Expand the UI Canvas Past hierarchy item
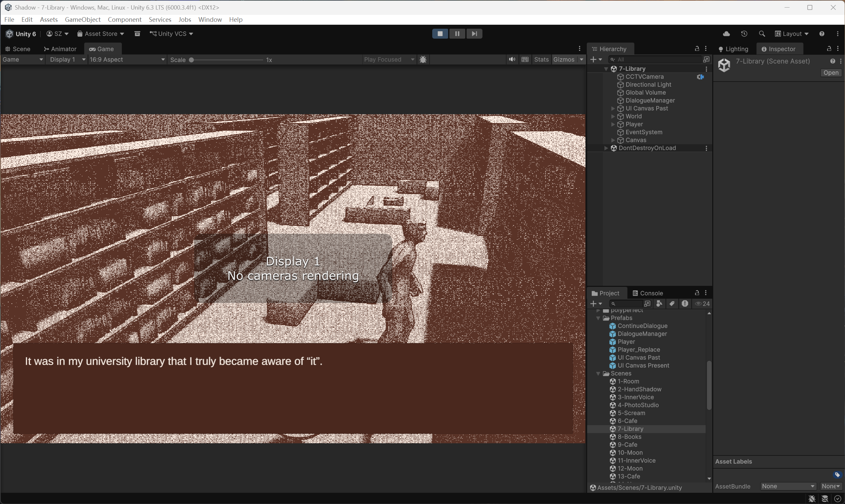 (x=613, y=108)
